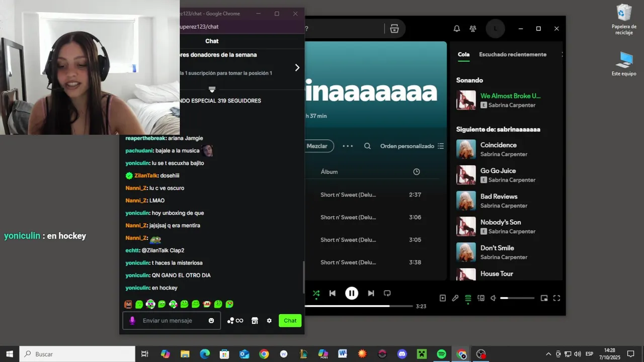
Task: Click chat scrollbar thumb
Action: pos(303,278)
